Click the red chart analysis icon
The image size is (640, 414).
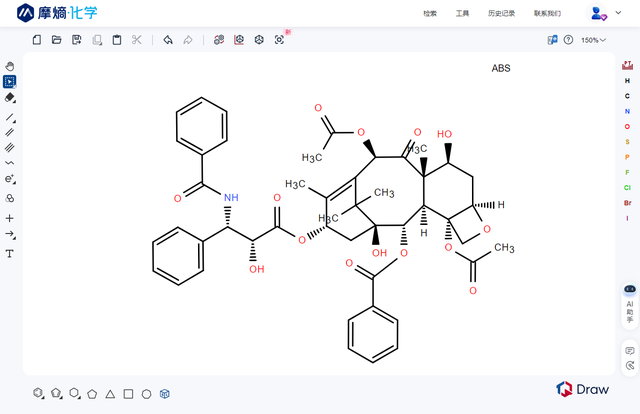click(x=239, y=40)
